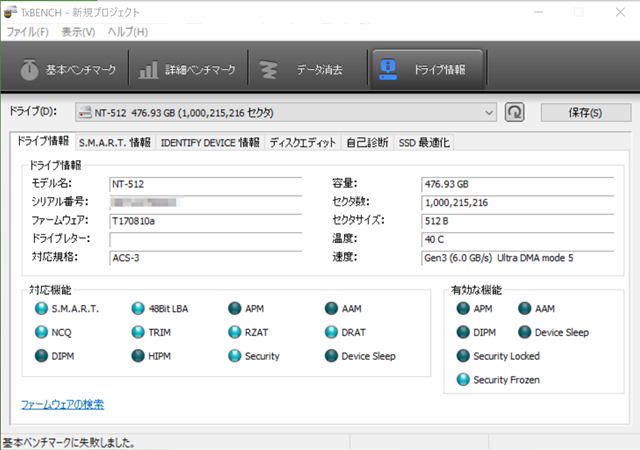Screen dimensions: 640x450
Task: Click the モデル名 field showing NT-512
Action: pos(206,184)
